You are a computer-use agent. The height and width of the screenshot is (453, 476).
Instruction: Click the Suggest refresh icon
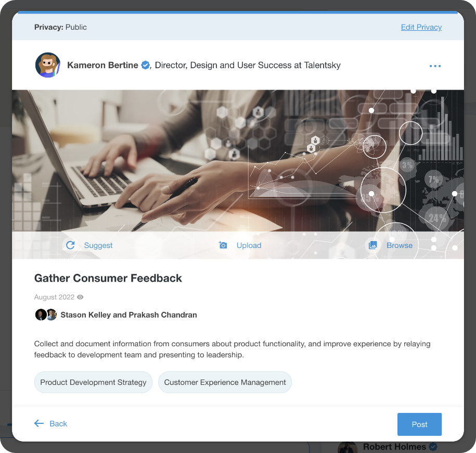(x=70, y=245)
